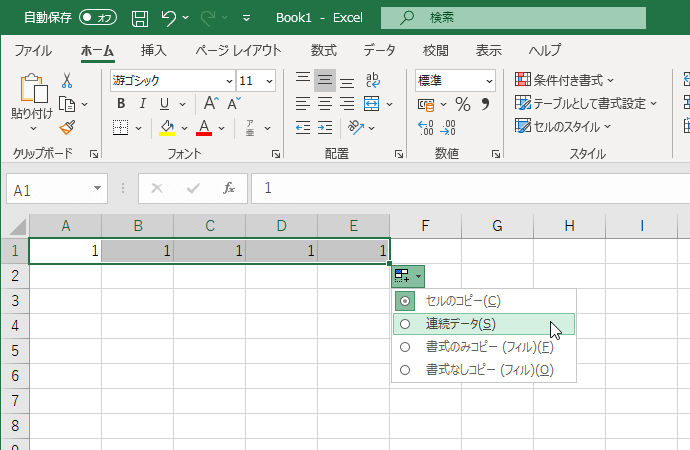Open the データ ribbon tab
Viewport: 690px width, 450px height.
coord(379,50)
